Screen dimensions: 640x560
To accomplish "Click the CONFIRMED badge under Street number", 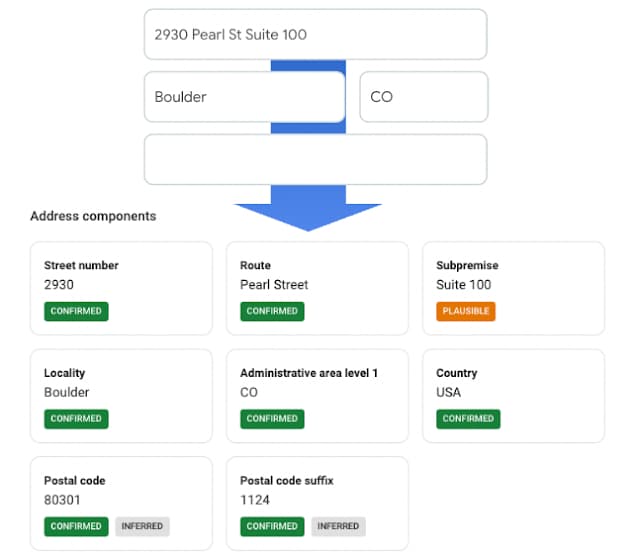I will 76,311.
